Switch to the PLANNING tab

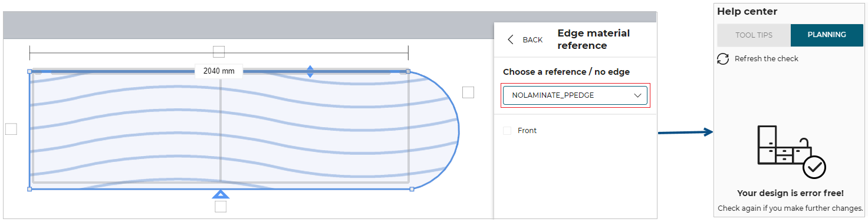click(827, 35)
